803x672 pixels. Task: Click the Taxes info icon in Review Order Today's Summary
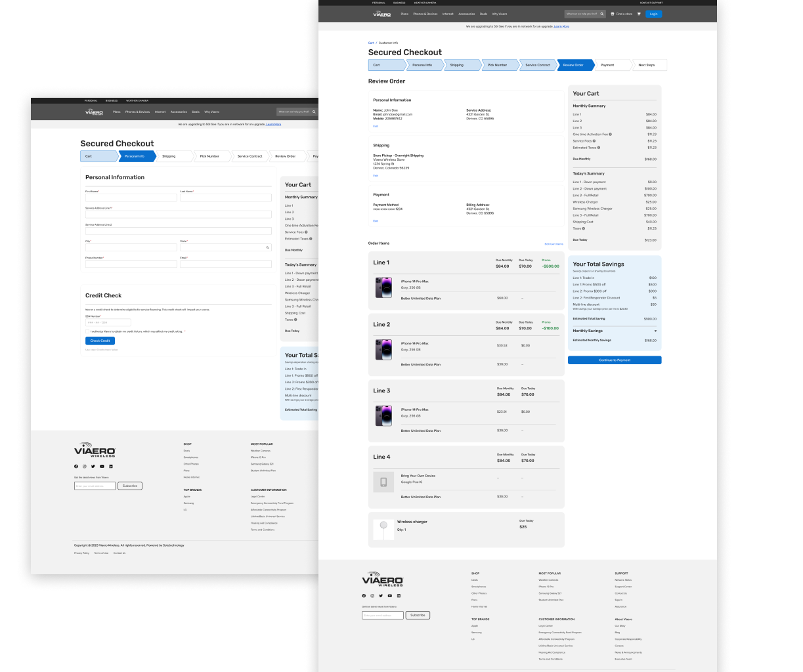coord(584,228)
